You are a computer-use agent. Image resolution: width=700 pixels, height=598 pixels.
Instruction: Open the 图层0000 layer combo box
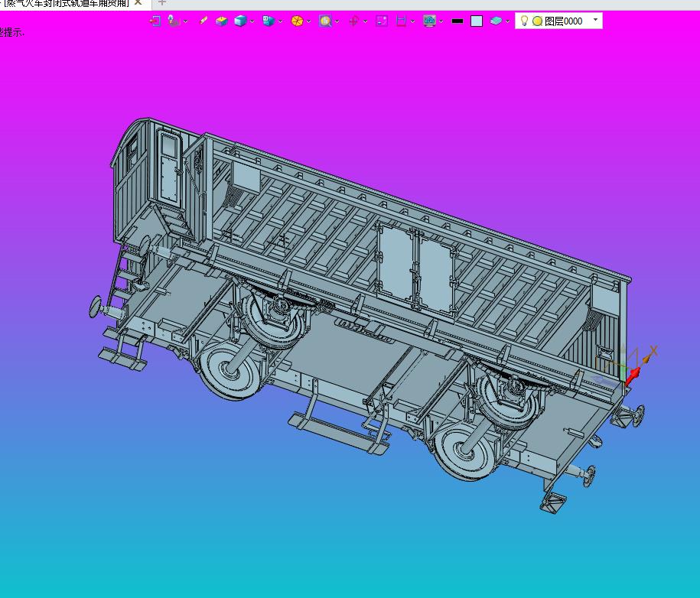(558, 21)
